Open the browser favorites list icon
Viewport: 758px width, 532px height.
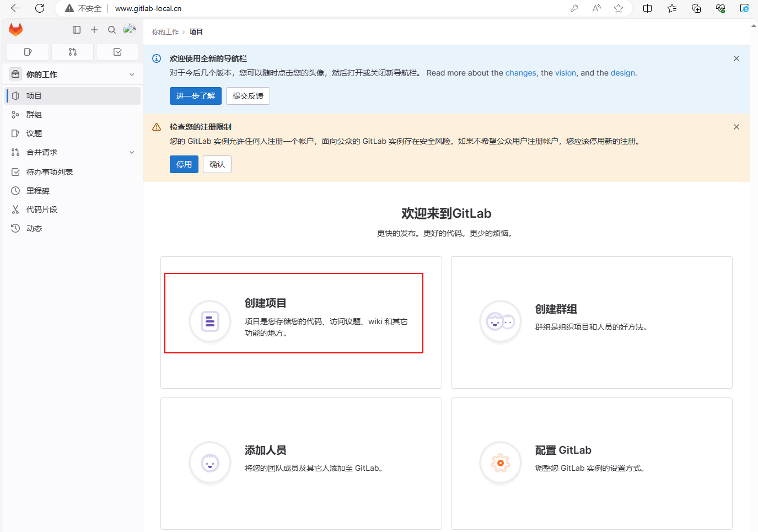(672, 8)
